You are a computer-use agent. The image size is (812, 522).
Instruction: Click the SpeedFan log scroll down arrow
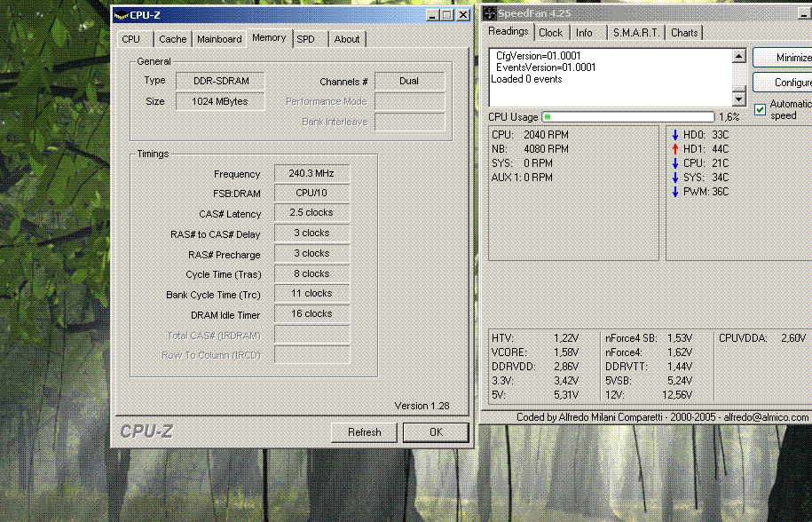[739, 99]
